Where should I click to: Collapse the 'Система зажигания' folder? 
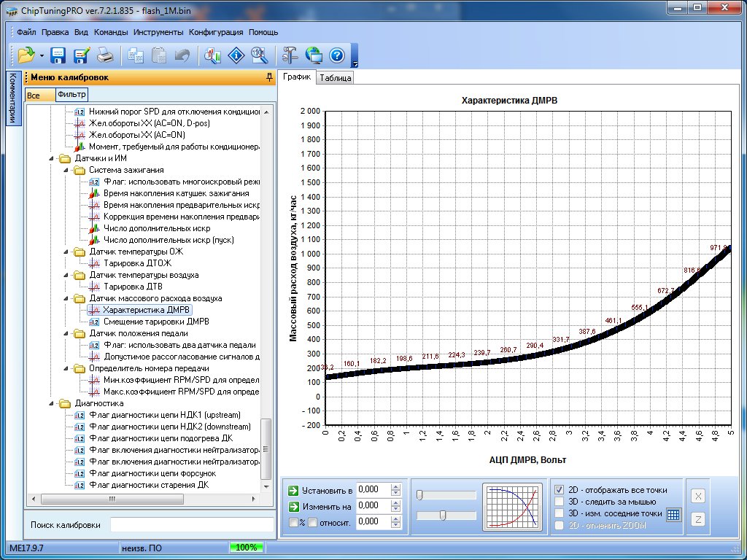65,170
